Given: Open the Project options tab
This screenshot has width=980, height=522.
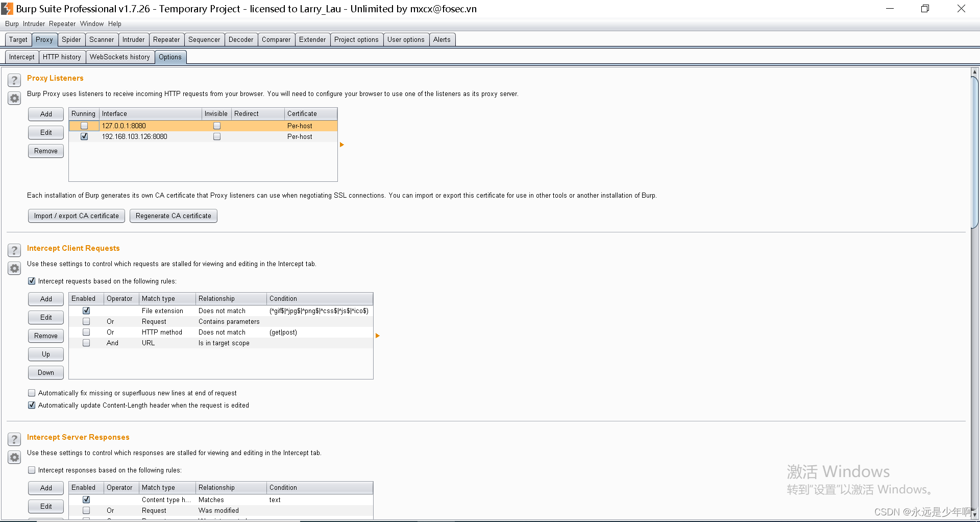Looking at the screenshot, I should pos(356,39).
